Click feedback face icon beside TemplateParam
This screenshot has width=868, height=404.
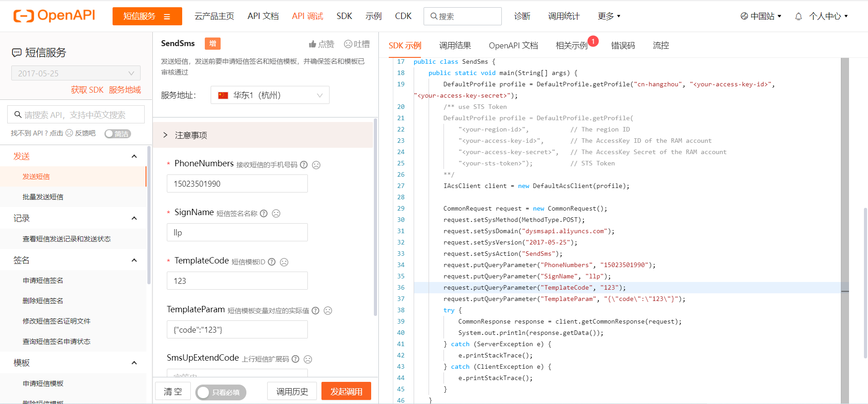pyautogui.click(x=328, y=310)
